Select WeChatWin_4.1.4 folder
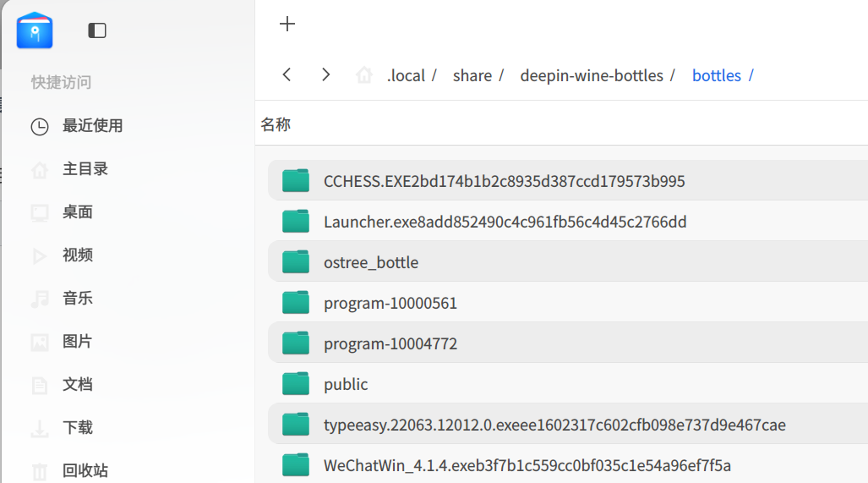868x483 pixels. click(x=527, y=465)
